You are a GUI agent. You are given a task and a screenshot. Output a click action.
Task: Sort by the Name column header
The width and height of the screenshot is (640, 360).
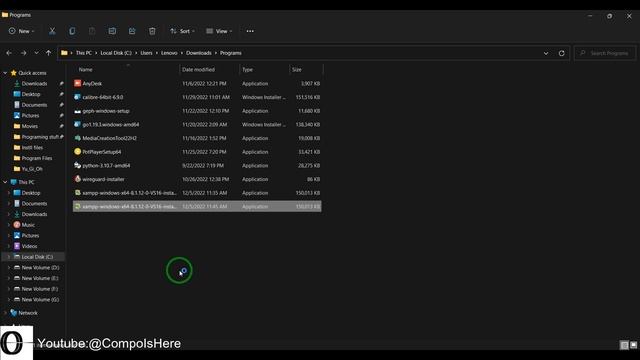click(x=85, y=70)
